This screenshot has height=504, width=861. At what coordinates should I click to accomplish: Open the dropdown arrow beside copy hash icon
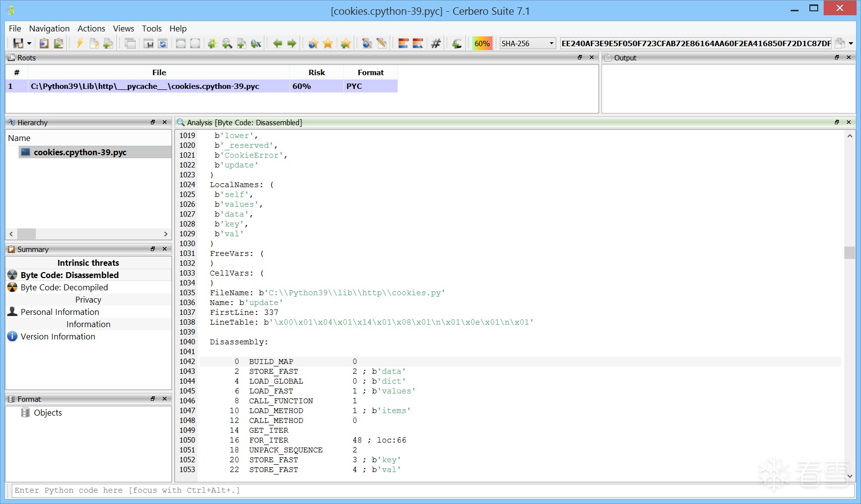(x=851, y=43)
